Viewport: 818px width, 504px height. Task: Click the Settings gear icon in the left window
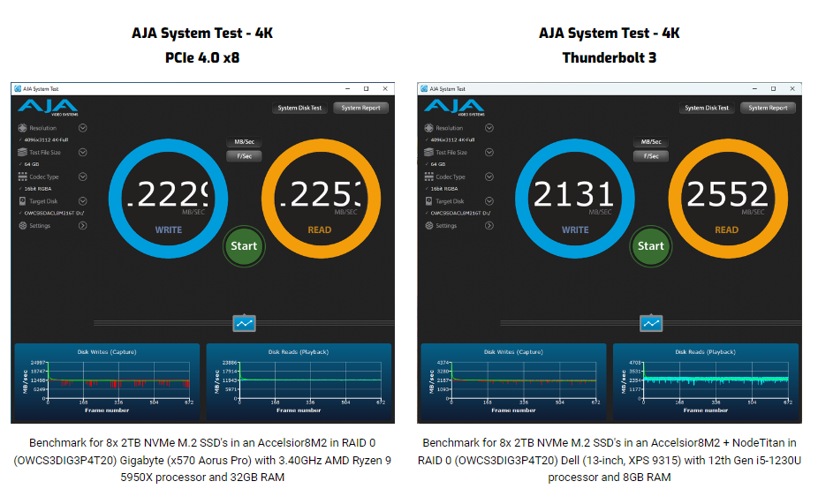(x=22, y=226)
